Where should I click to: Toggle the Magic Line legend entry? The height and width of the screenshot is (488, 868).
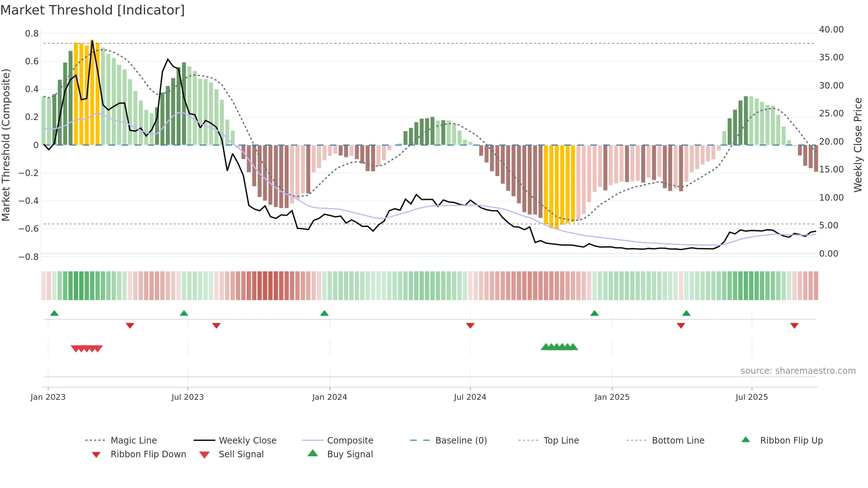121,440
